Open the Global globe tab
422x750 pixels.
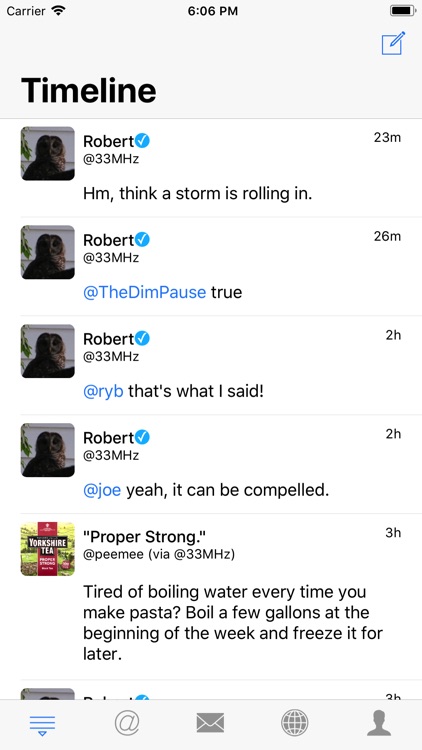[295, 722]
